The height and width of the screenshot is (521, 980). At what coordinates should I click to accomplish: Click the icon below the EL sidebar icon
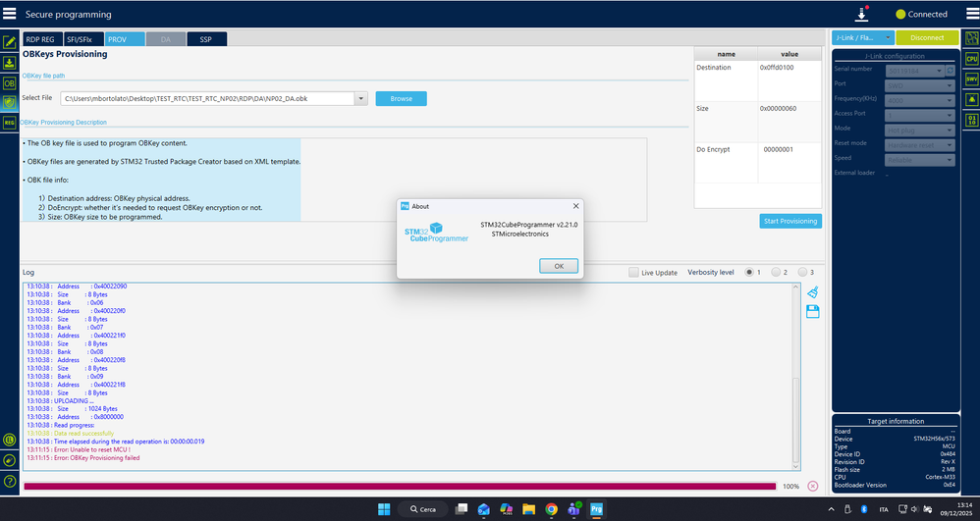(10, 460)
